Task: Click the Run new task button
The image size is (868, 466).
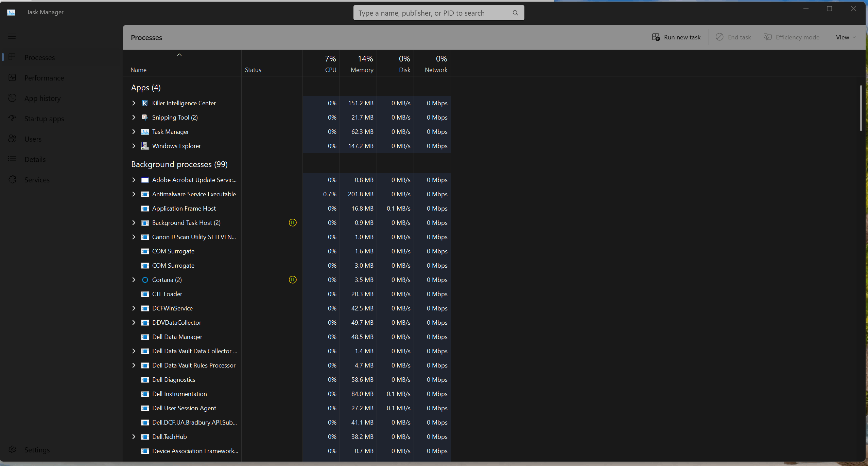Action: click(676, 37)
